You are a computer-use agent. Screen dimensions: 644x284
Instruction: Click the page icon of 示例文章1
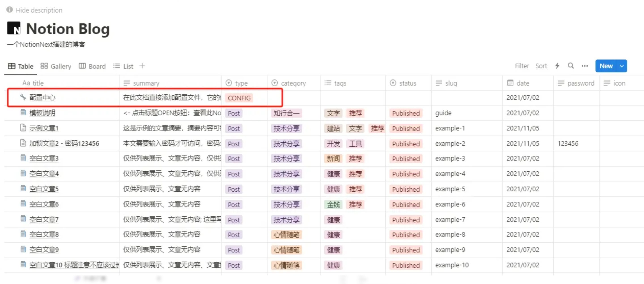tap(23, 128)
